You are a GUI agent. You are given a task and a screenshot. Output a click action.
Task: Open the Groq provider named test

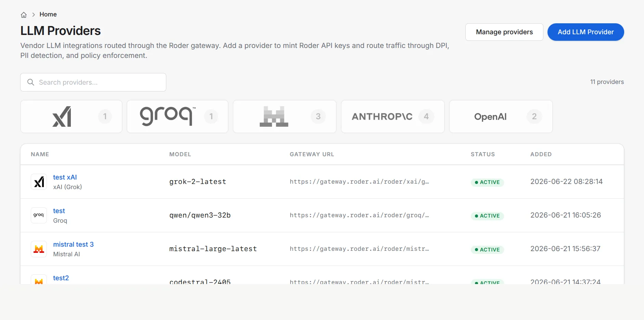pyautogui.click(x=59, y=211)
